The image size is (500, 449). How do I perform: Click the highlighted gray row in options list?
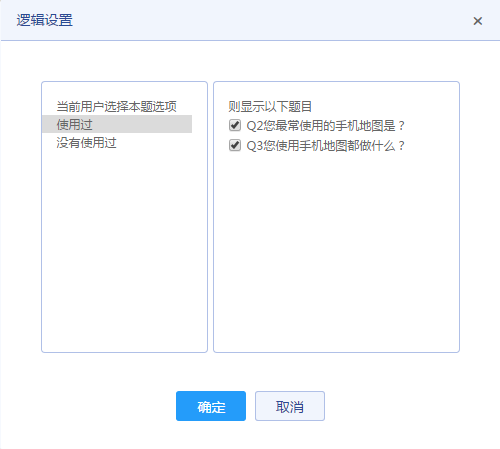click(117, 124)
